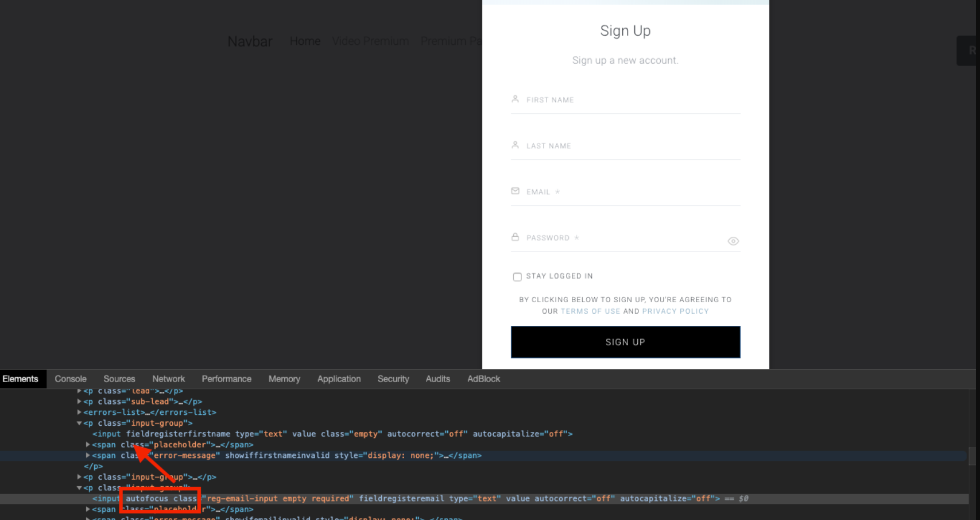Expand the errors-list element node

pos(79,412)
